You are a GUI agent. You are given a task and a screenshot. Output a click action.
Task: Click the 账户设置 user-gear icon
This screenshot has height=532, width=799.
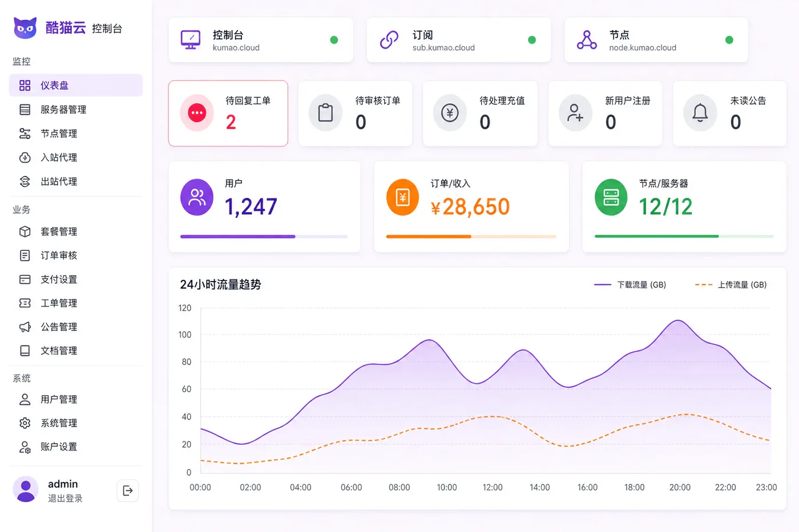(x=25, y=447)
